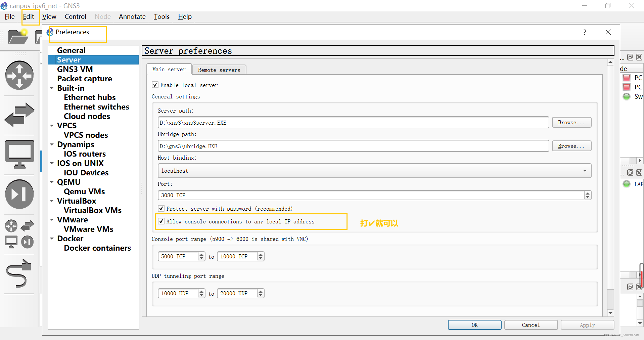Close the topology summary panel
Viewport: 644px width, 340px height.
(639, 57)
